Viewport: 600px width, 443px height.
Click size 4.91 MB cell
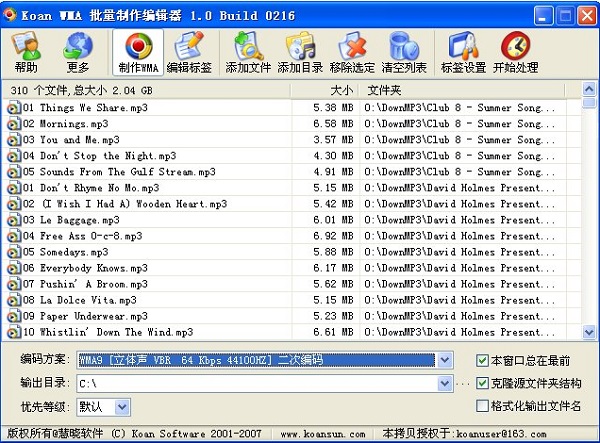tap(333, 172)
